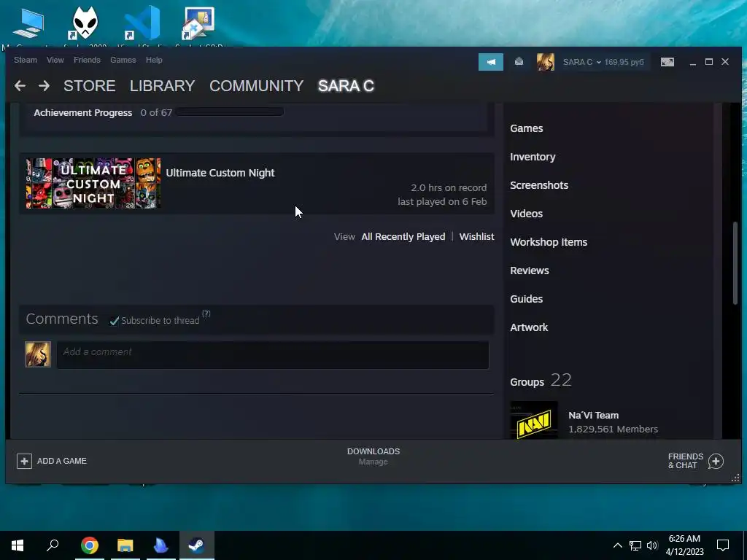Open the Artwork link
This screenshot has width=747, height=560.
[x=529, y=327]
